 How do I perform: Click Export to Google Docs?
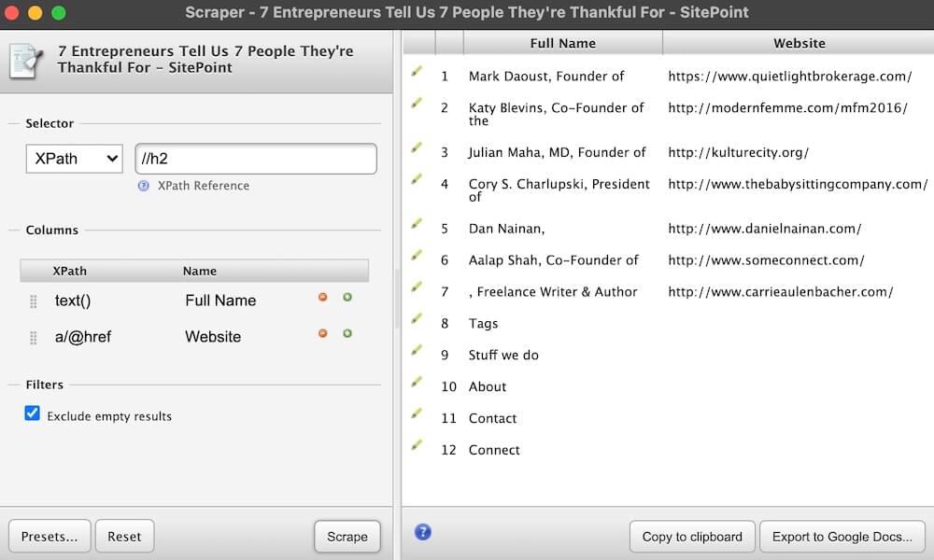click(x=842, y=537)
